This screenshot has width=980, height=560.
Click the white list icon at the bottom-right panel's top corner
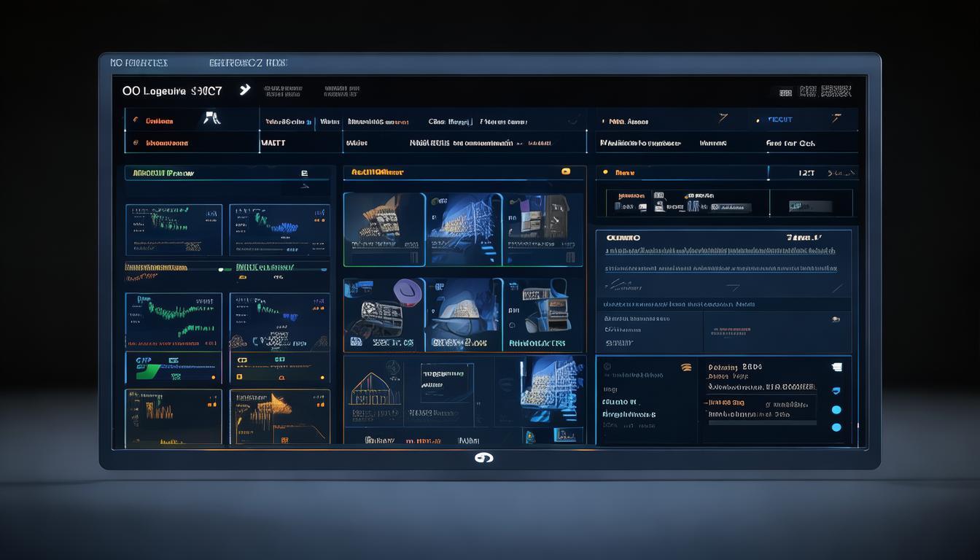tap(836, 367)
